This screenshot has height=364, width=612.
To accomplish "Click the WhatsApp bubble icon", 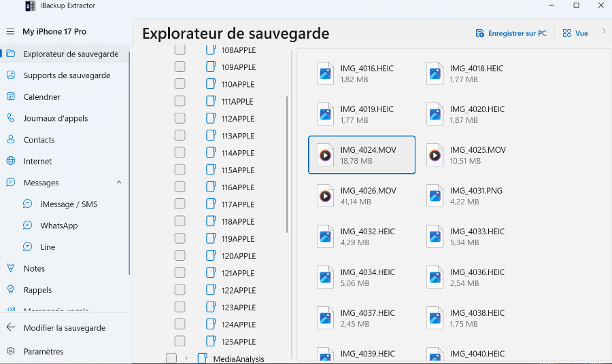I will 28,225.
